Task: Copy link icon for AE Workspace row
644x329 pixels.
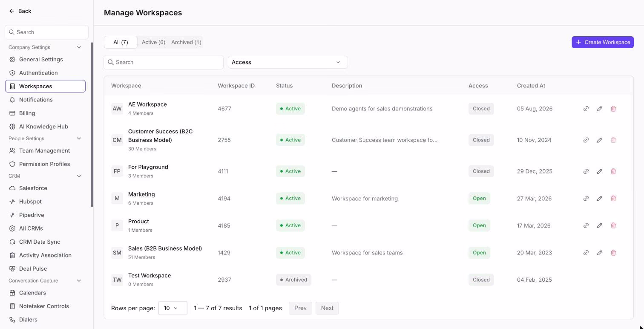Action: 586,109
